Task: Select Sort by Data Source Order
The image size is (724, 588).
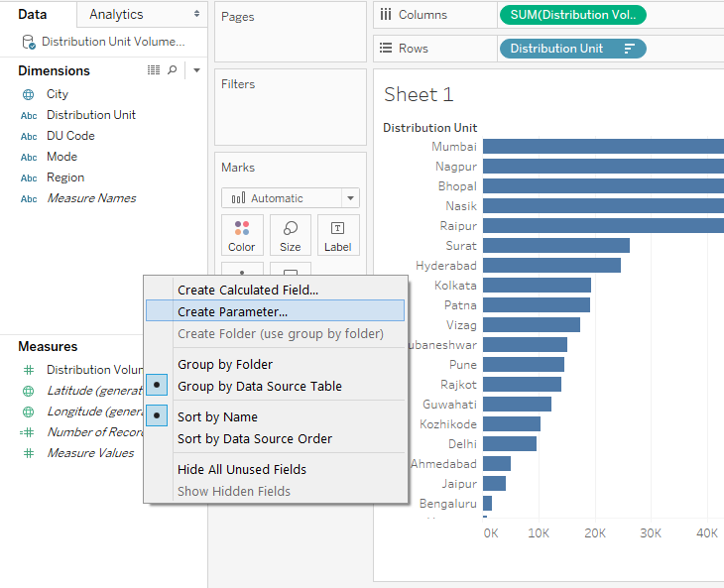Action: point(255,438)
